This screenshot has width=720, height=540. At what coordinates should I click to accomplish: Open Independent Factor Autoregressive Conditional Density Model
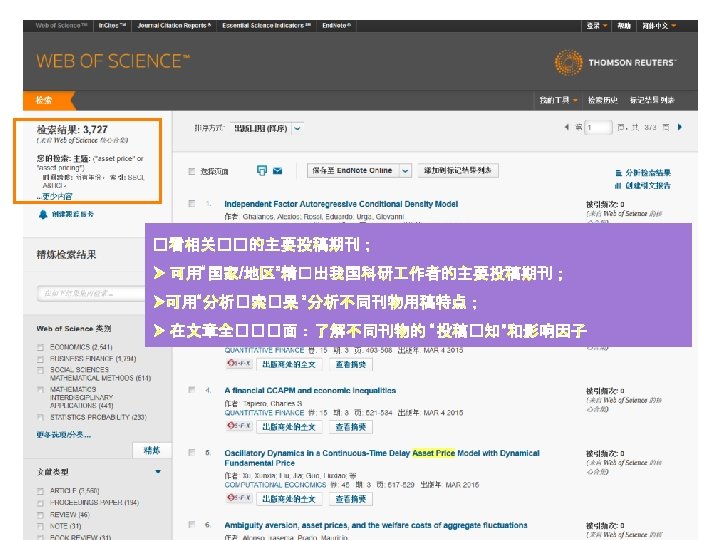341,204
